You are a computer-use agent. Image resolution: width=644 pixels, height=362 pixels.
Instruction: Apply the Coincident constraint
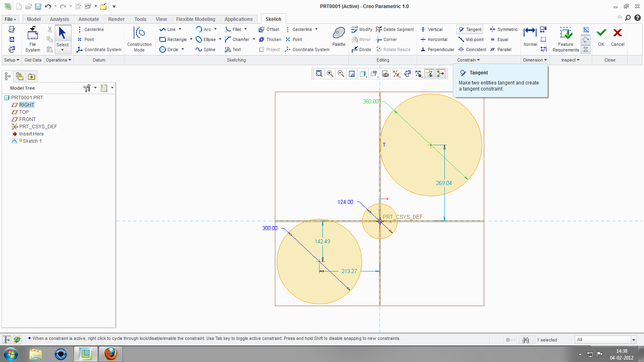[x=473, y=49]
